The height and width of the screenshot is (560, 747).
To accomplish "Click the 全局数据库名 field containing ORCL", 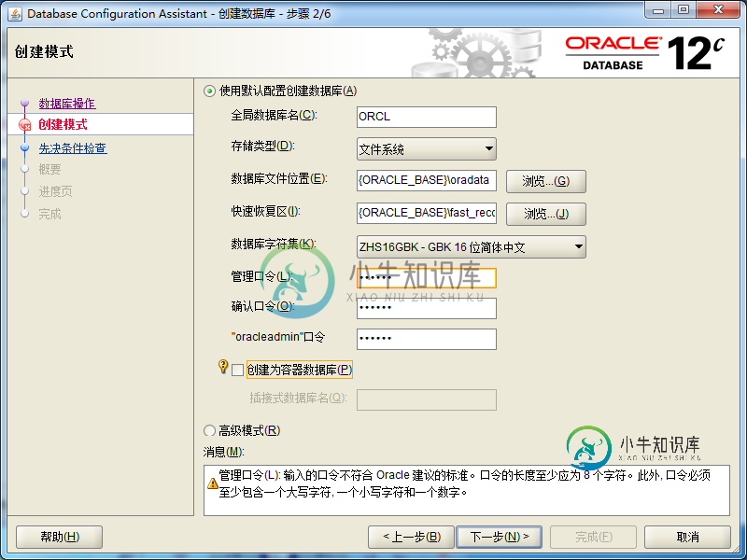I will point(427,118).
